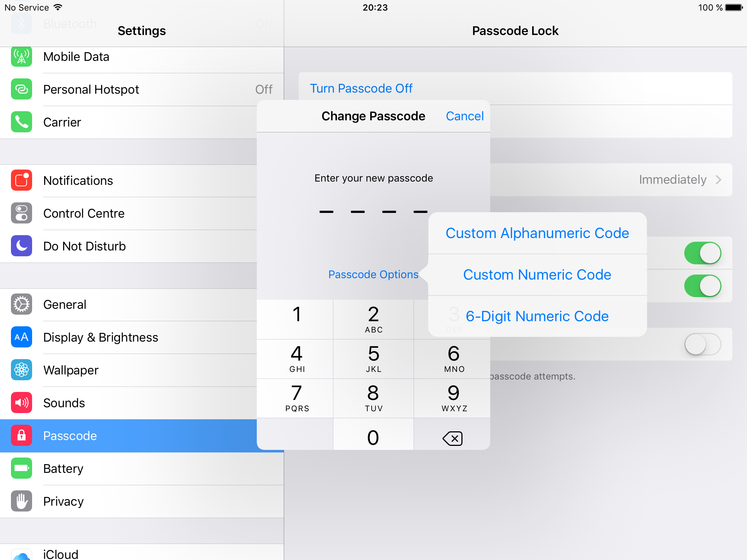Tap the Do Not Disturb settings icon
747x560 pixels.
pos(21,246)
